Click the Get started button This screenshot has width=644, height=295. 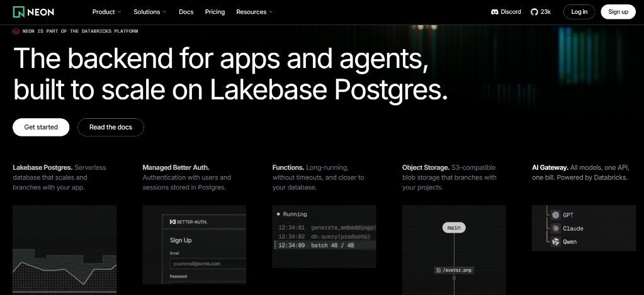41,127
